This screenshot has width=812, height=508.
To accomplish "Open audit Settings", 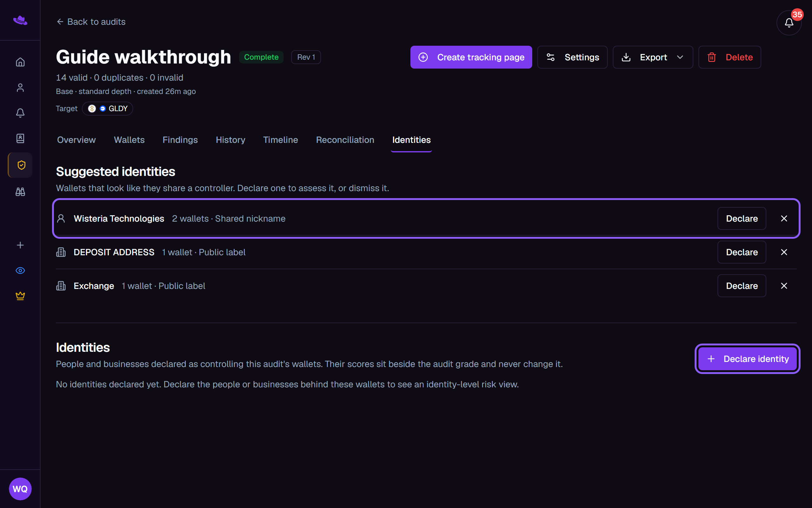I will pyautogui.click(x=572, y=57).
